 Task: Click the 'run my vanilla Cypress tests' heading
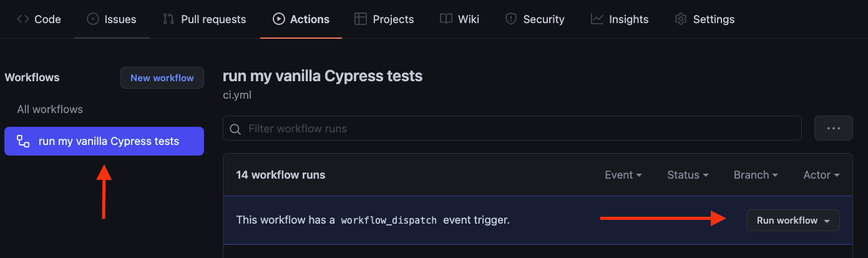(323, 76)
